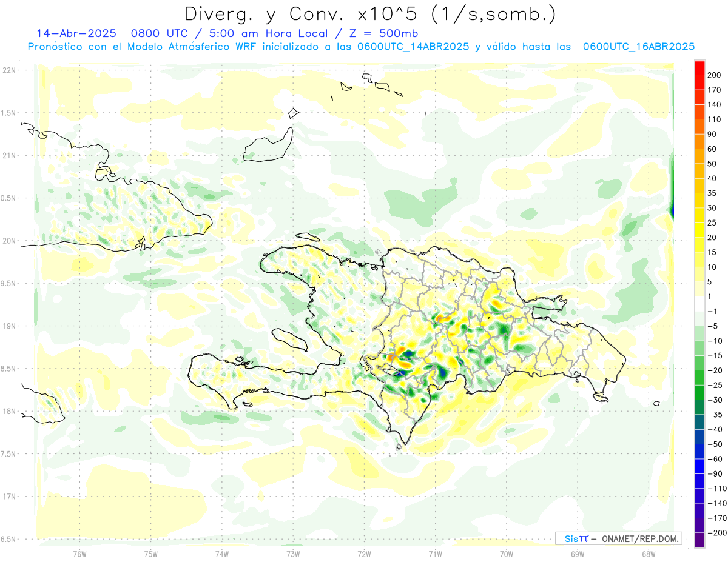Click the longitude label '68W'
The width and height of the screenshot is (728, 562).
coord(649,554)
